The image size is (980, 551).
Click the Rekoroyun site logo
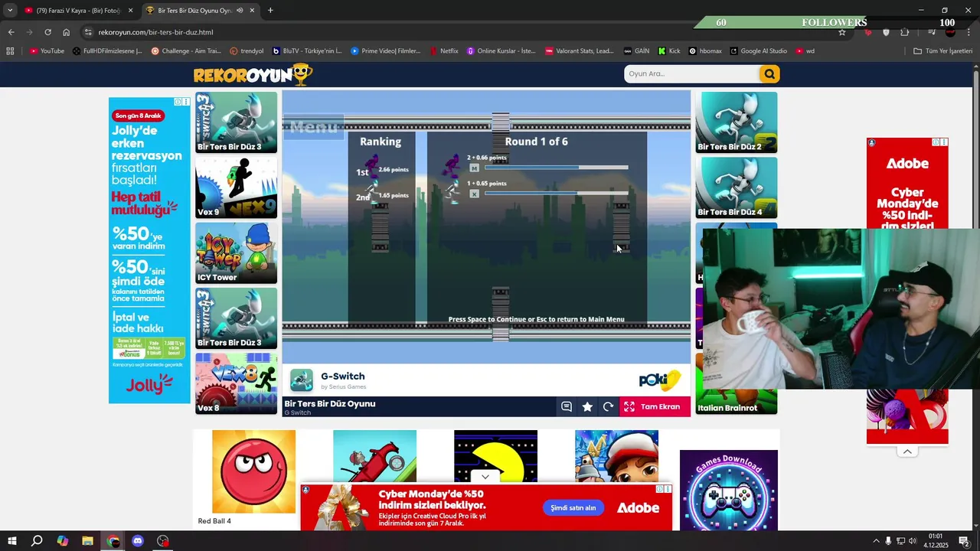253,74
